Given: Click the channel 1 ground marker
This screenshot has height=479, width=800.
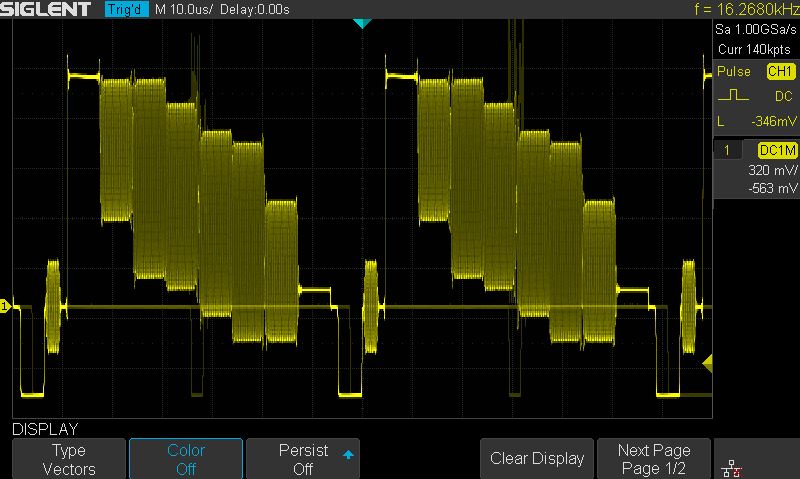Looking at the screenshot, I should click(5, 305).
